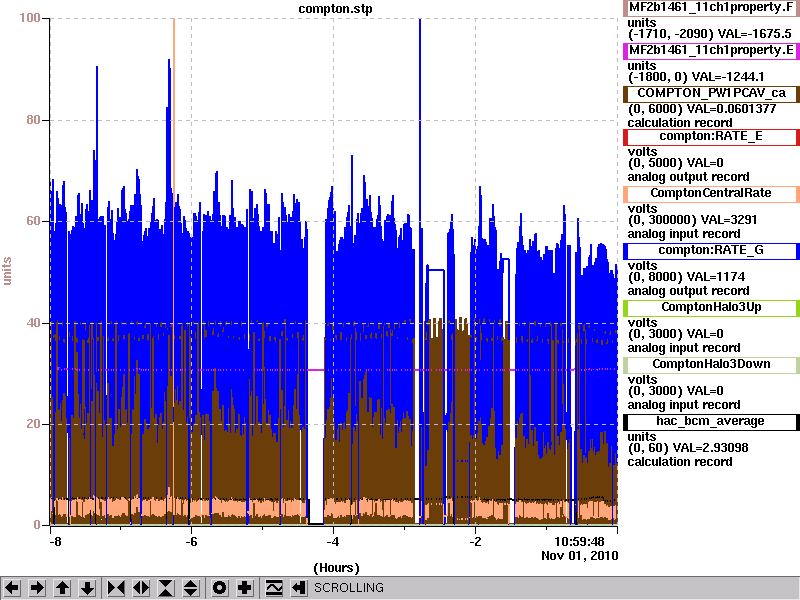
Task: Click the 60 tick on the y-axis
Action: coord(33,221)
